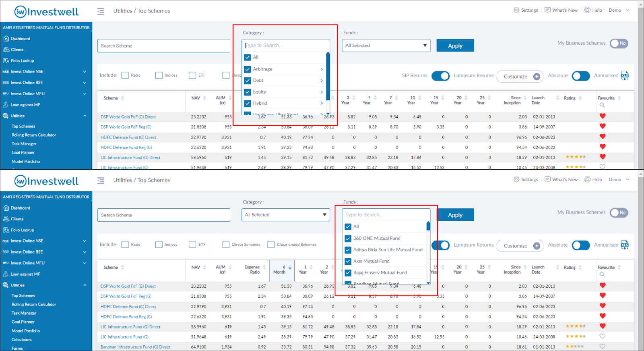
Task: Open Category All Selected dropdown, lower screenshot
Action: (286, 215)
